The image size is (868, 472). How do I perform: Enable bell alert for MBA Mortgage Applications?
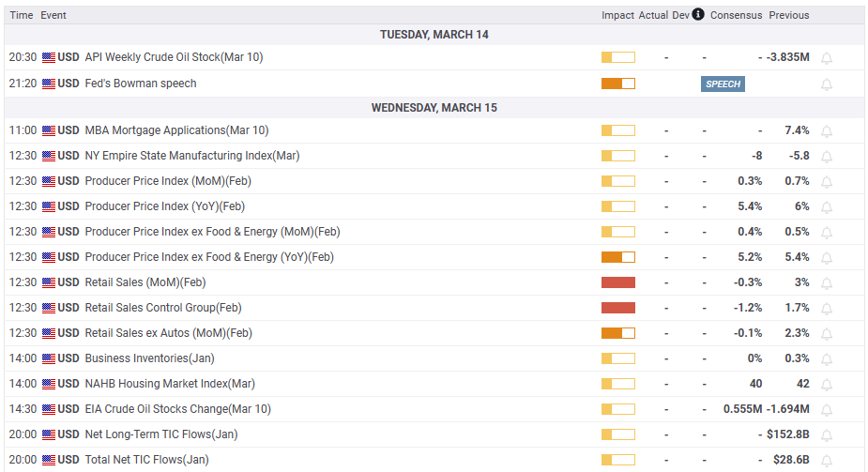pos(827,131)
